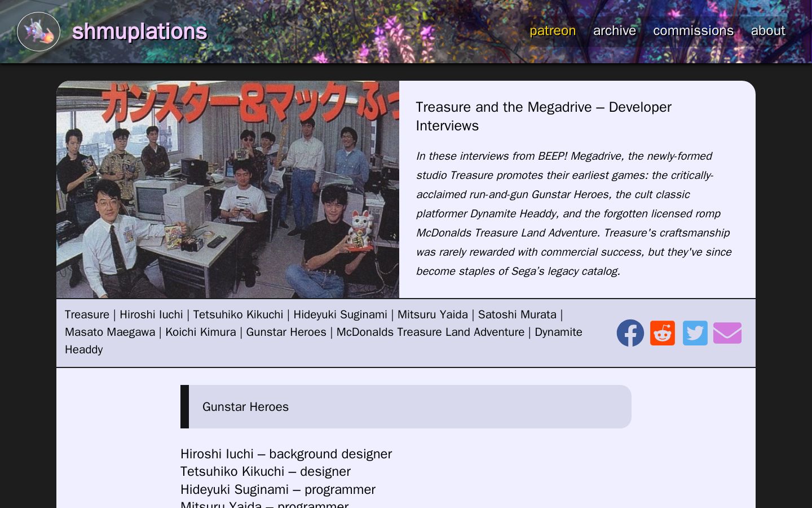Share the article on Facebook
Screen dimensions: 812x508
click(630, 333)
